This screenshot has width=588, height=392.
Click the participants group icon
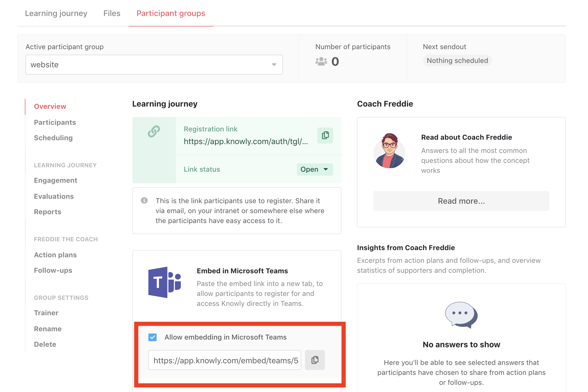point(321,61)
